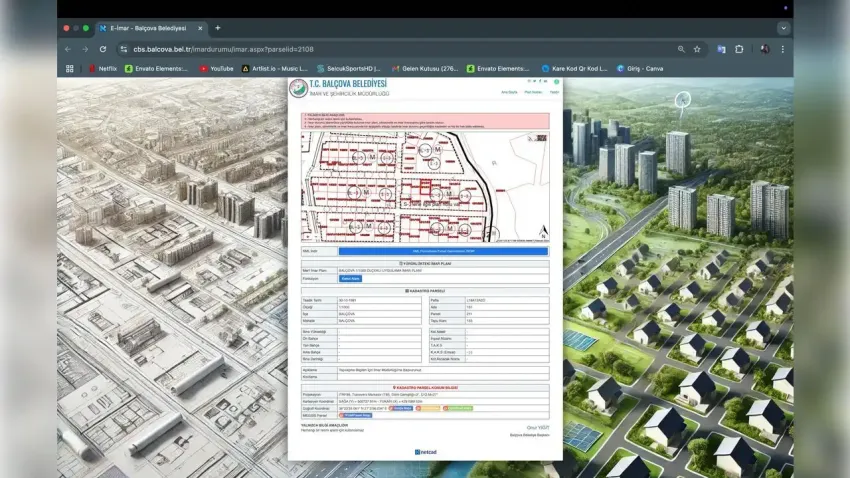850x478 pixels.
Task: Reload the page with browser refresh icon
Action: [102, 48]
